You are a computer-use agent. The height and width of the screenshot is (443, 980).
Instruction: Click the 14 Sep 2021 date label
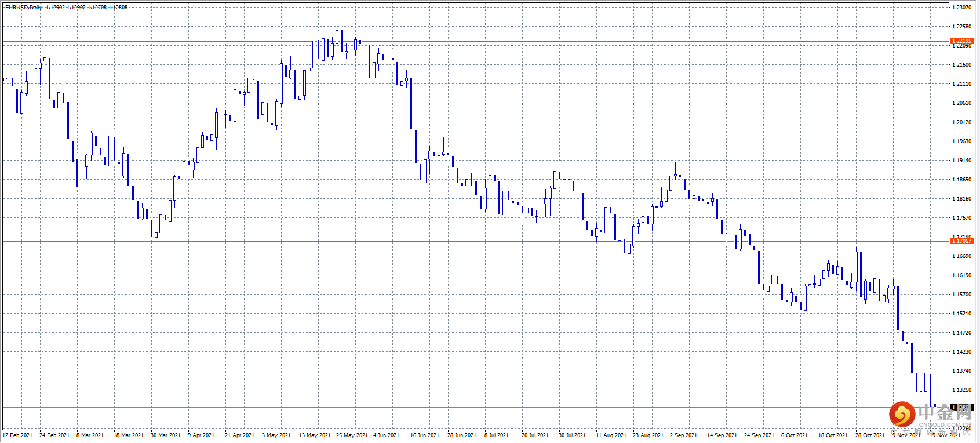click(722, 435)
